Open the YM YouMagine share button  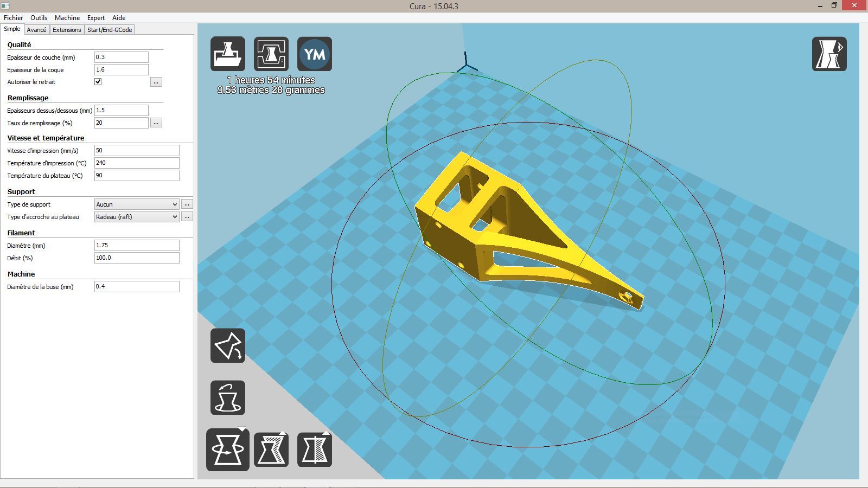[315, 54]
